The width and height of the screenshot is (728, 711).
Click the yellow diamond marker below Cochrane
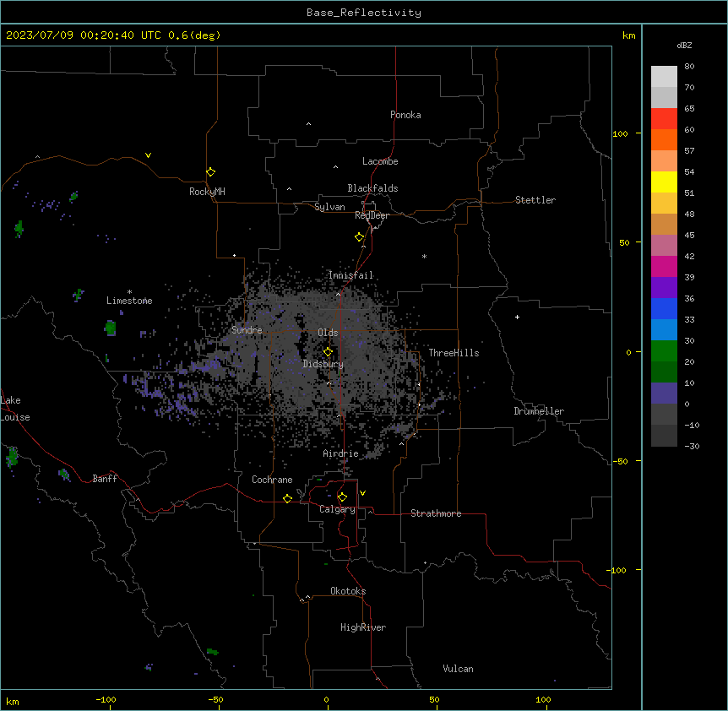pos(287,498)
